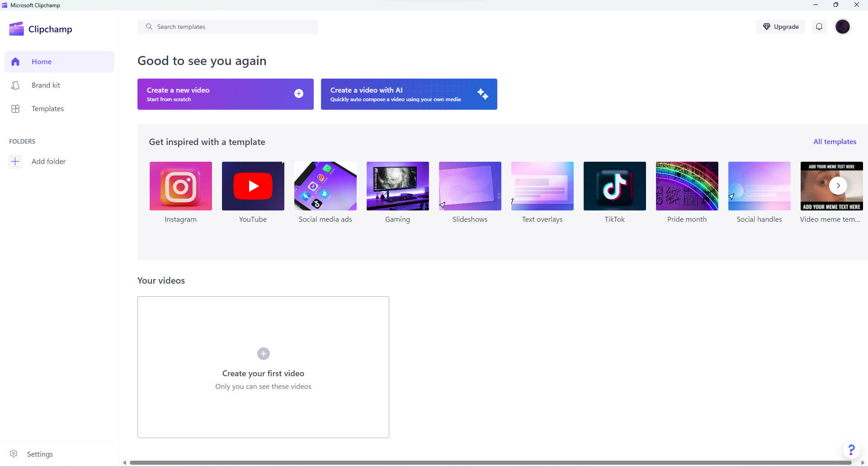868x467 pixels.
Task: Go to Templates in the sidebar
Action: tap(59, 109)
